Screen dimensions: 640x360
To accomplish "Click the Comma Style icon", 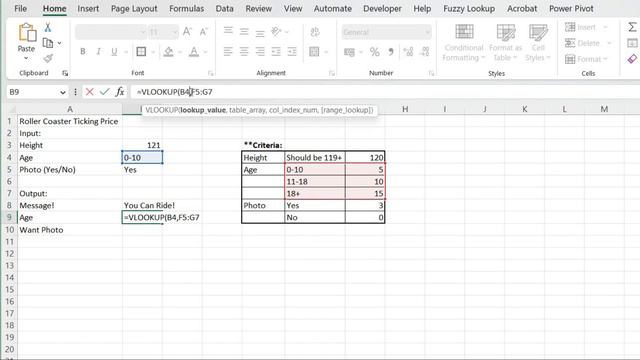I will tap(391, 52).
